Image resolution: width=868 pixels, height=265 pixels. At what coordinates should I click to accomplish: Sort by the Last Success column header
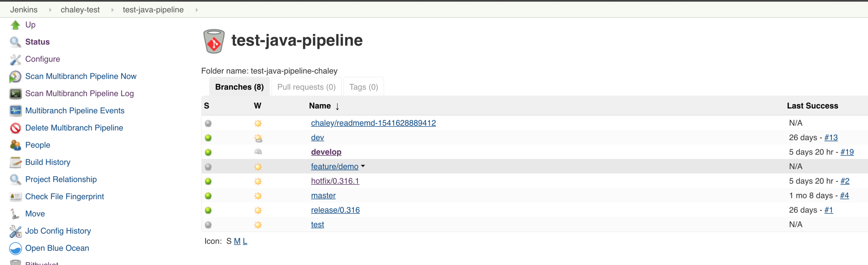pos(812,106)
